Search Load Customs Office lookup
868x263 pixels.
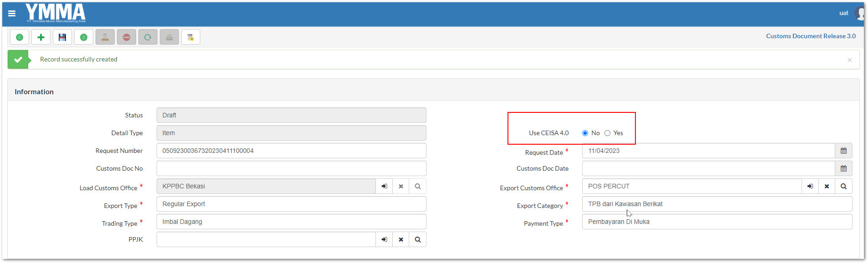[x=417, y=187]
